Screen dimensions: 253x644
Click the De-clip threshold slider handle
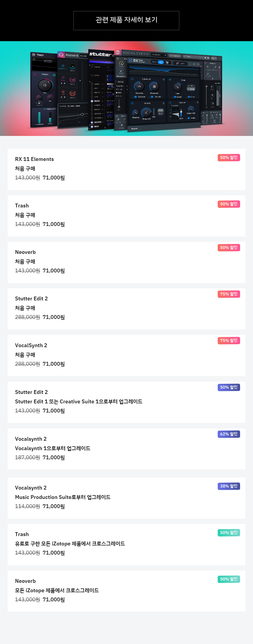[x=181, y=112]
